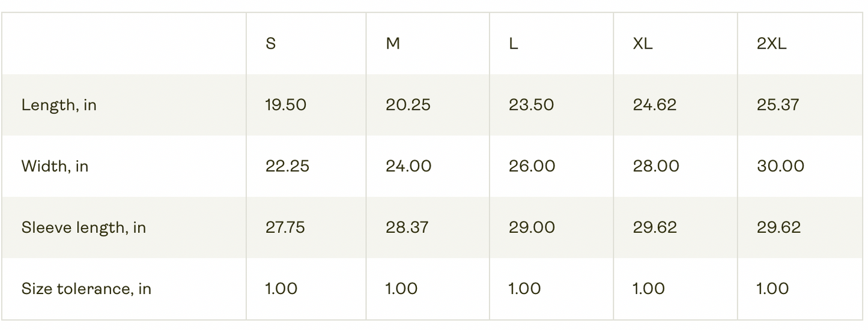Click the 2XL size column header
Screen dimensions: 868x330
[771, 44]
